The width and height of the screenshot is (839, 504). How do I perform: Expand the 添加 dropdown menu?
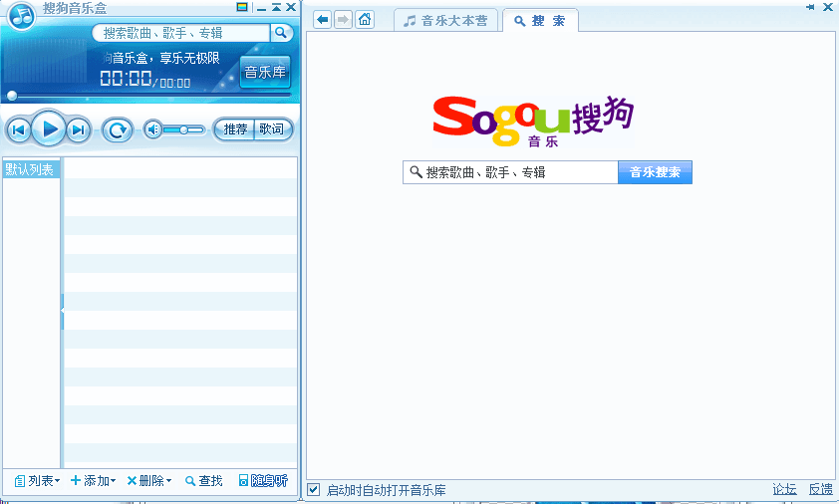coord(93,481)
